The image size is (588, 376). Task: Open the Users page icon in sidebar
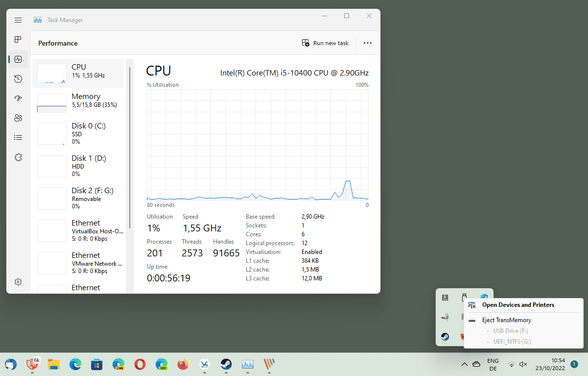pyautogui.click(x=18, y=118)
